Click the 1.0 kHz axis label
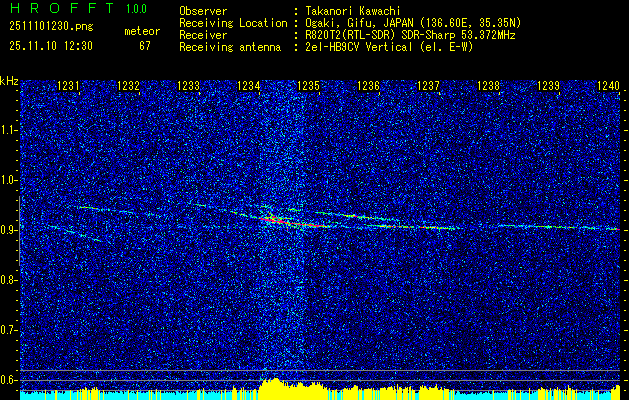 (8, 180)
